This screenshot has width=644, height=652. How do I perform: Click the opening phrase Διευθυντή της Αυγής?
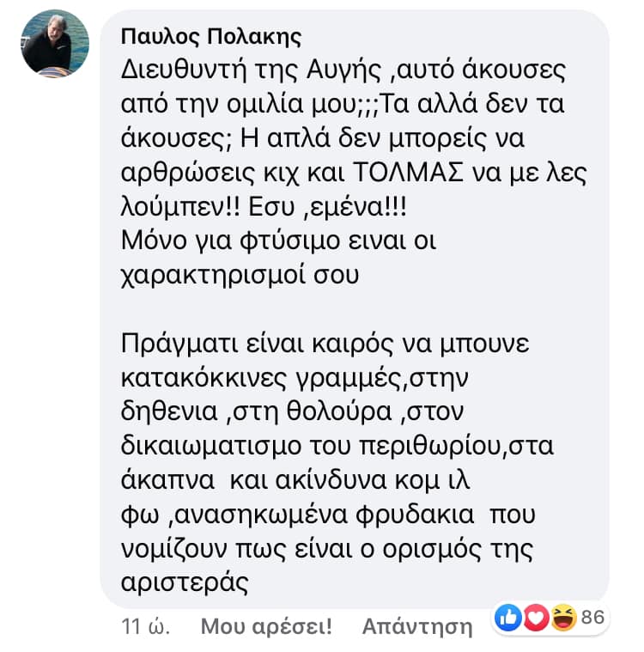251,70
